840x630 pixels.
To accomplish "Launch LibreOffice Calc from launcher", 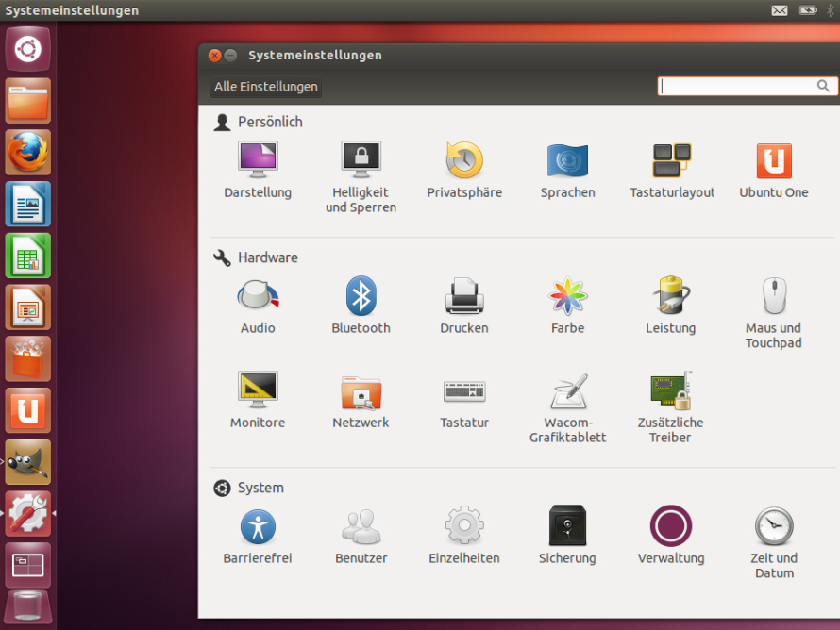I will click(28, 256).
